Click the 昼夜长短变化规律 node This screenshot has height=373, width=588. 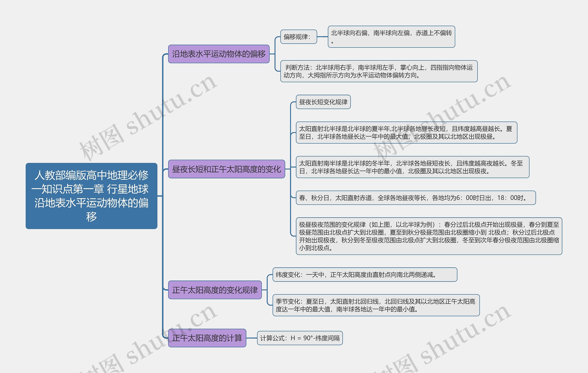(x=323, y=102)
